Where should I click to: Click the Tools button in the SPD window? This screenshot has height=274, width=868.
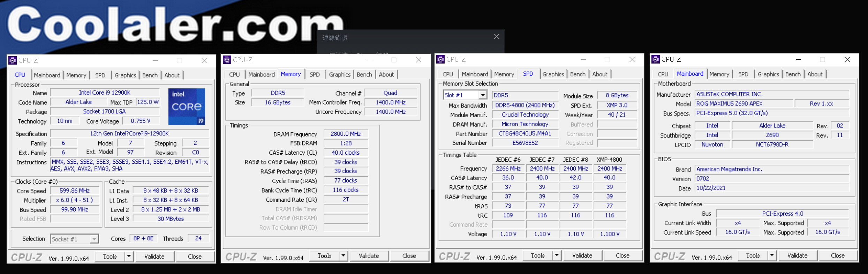click(x=537, y=255)
